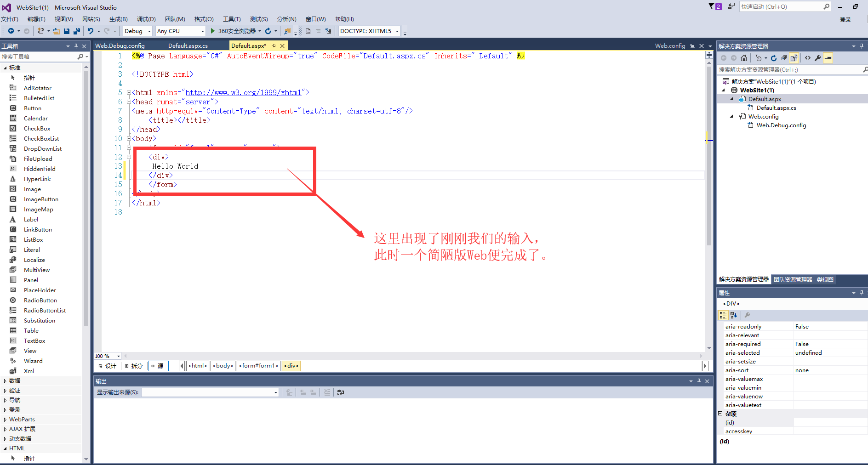Refresh the Solution Explorer
The height and width of the screenshot is (465, 868).
click(x=774, y=58)
